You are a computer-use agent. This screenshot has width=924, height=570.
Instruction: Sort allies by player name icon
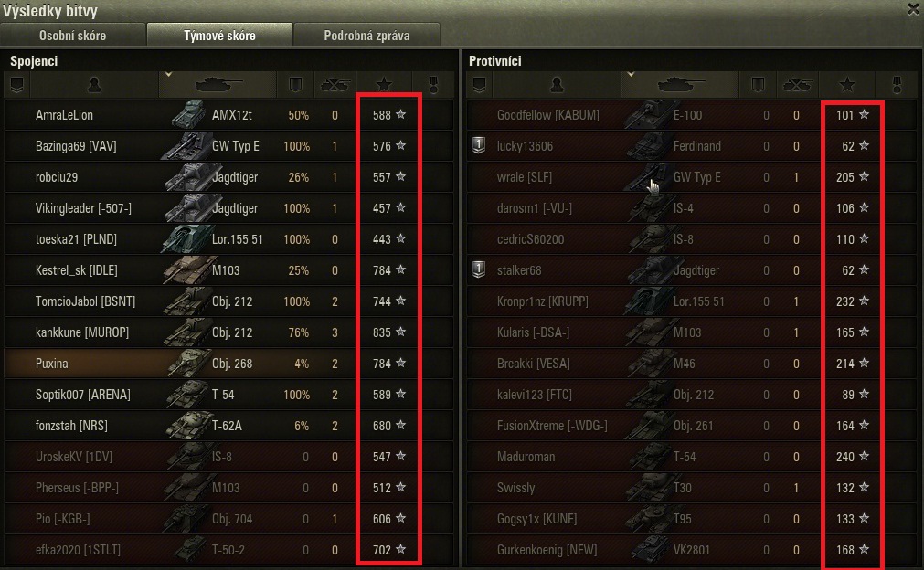click(x=94, y=85)
